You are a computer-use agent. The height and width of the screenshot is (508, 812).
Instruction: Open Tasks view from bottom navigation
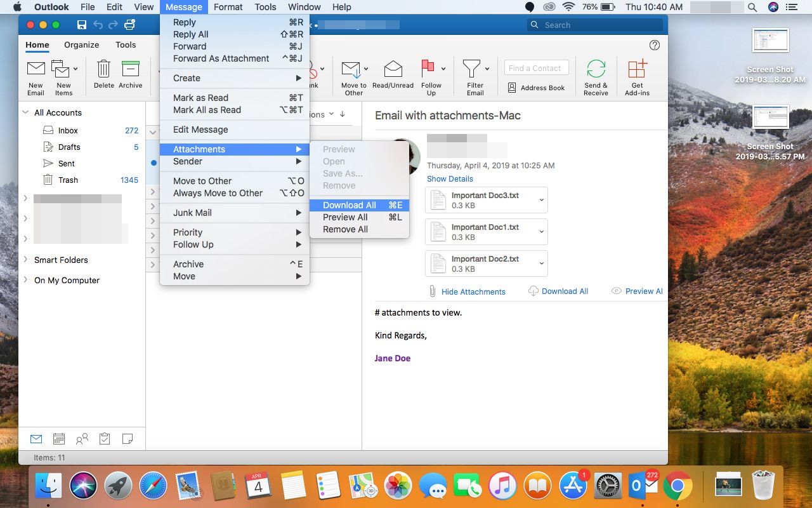point(105,439)
